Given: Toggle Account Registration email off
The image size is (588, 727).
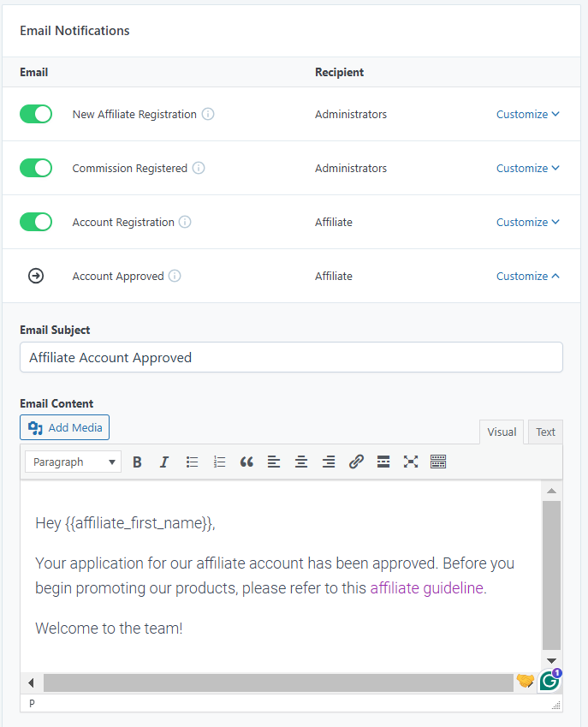Looking at the screenshot, I should (35, 222).
